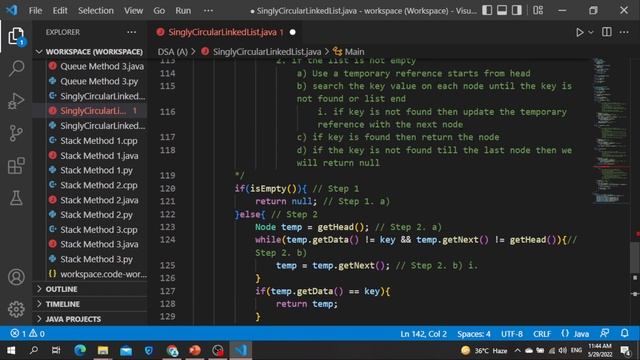Open the Testing beaker view
The image size is (640, 360).
(x=16, y=198)
